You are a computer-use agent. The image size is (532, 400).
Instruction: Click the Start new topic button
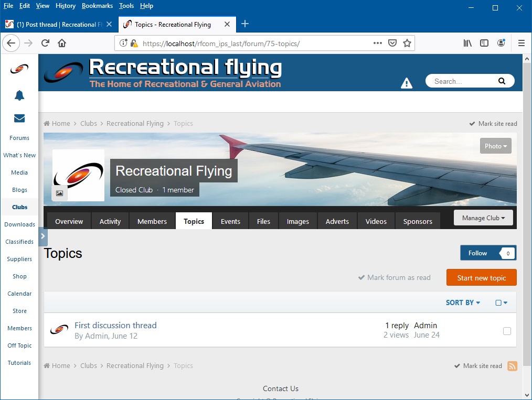point(482,278)
